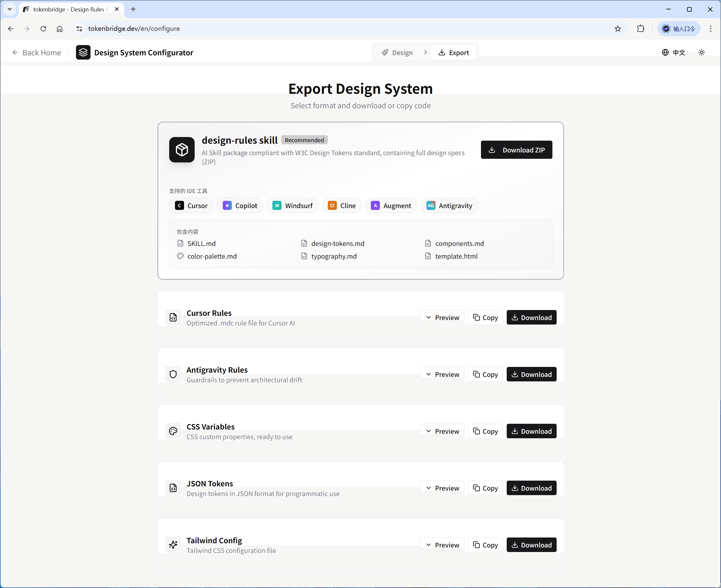Click the design-rules skill package icon
Viewport: 721px width, 588px height.
182,150
